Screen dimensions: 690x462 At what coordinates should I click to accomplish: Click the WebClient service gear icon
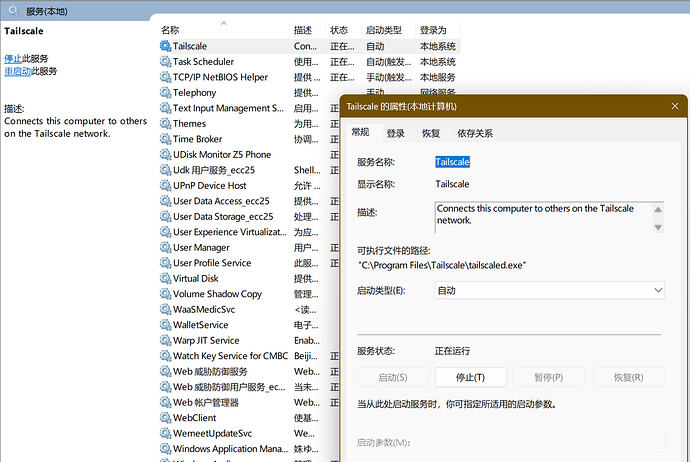tap(165, 418)
